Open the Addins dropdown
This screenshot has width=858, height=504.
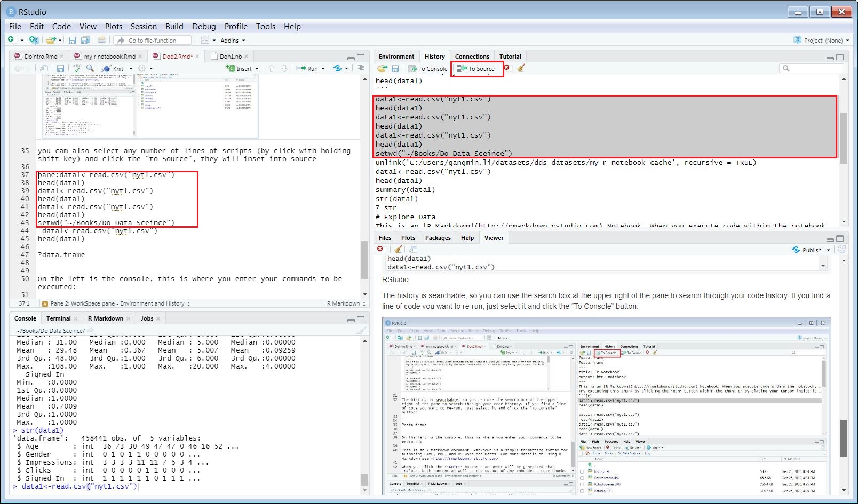[x=233, y=41]
